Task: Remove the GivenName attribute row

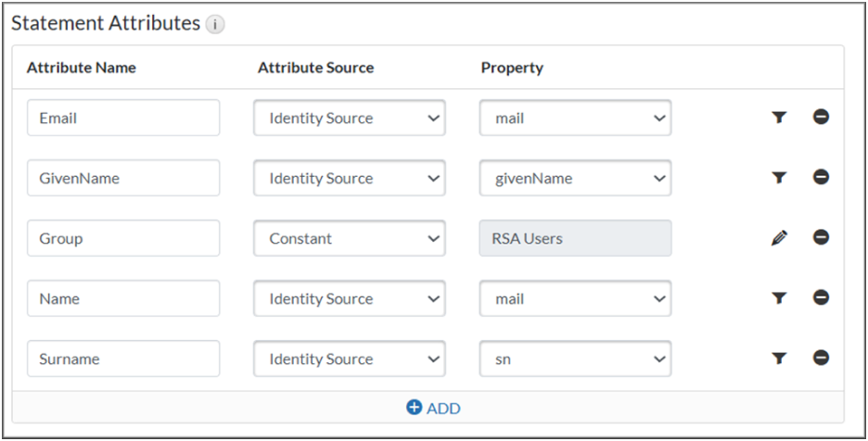Action: coord(821,178)
